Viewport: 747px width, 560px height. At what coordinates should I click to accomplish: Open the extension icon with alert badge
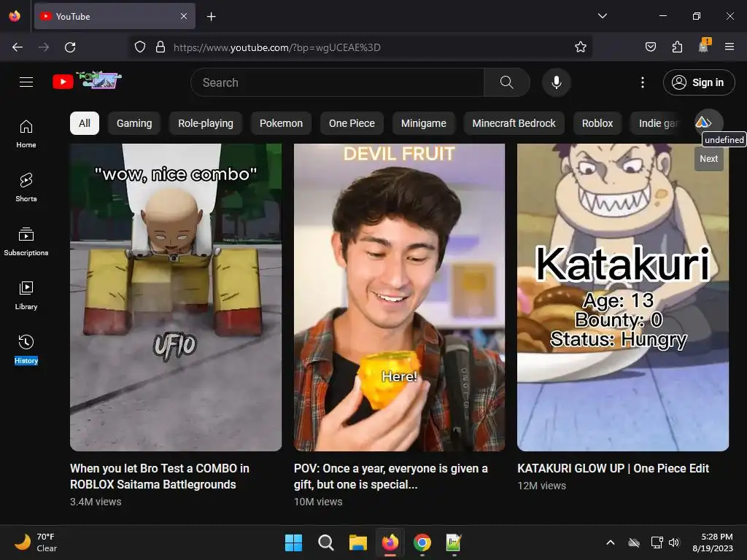704,46
